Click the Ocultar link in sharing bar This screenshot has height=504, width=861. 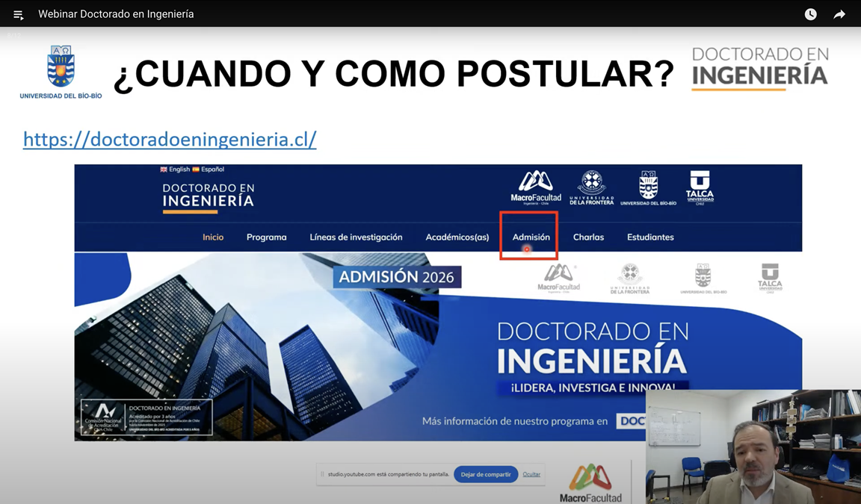tap(531, 474)
